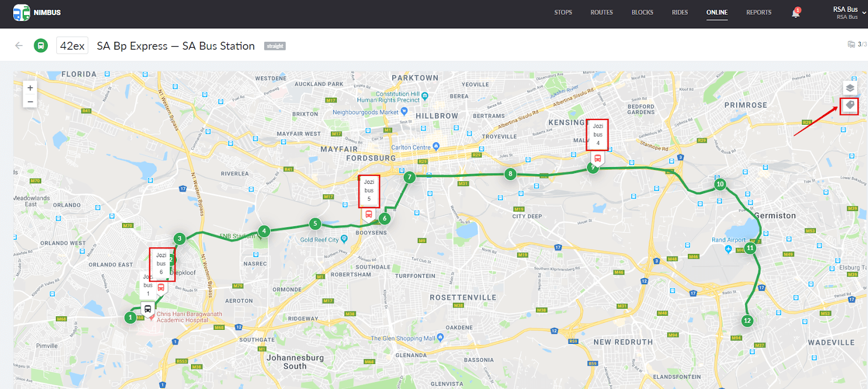Select stop marker 8 on the route
Viewport: 868px width, 389px height.
(x=510, y=174)
